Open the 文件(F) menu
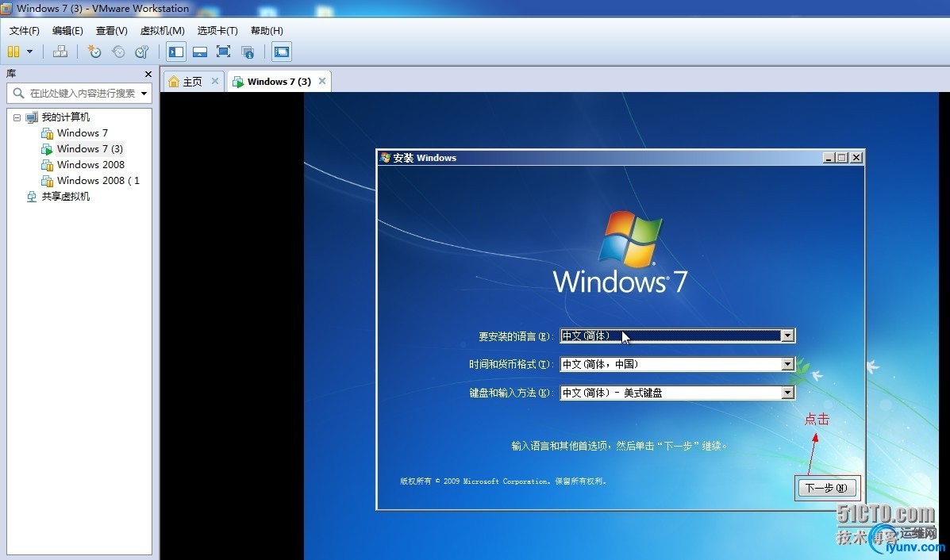The height and width of the screenshot is (560, 950). (x=25, y=31)
